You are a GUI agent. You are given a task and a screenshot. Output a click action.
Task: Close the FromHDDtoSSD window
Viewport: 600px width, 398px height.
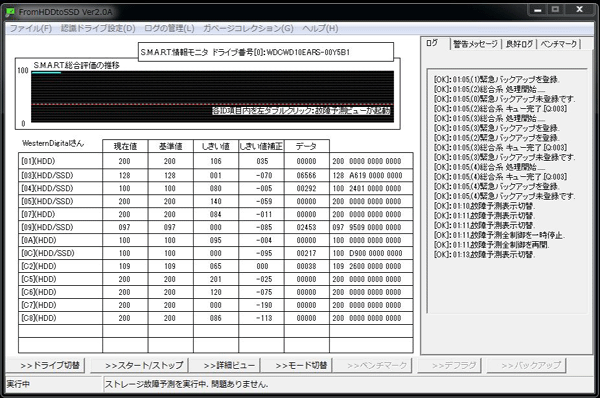click(579, 10)
